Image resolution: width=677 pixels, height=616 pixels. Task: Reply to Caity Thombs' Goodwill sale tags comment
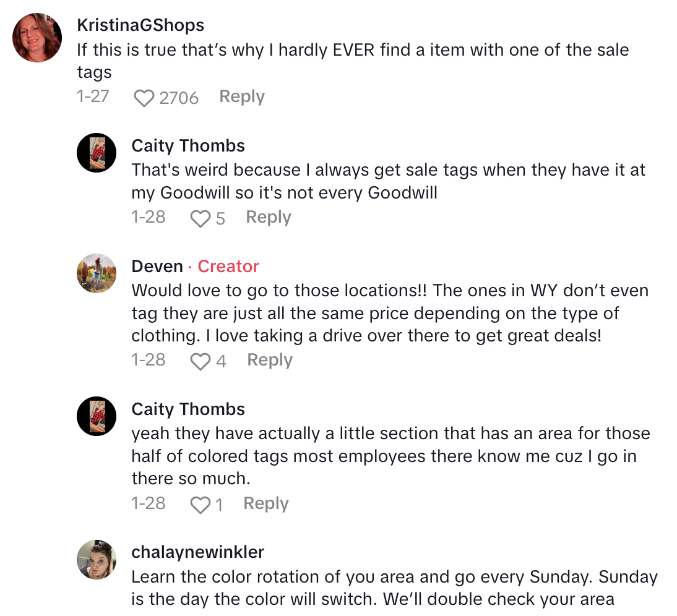point(268,218)
